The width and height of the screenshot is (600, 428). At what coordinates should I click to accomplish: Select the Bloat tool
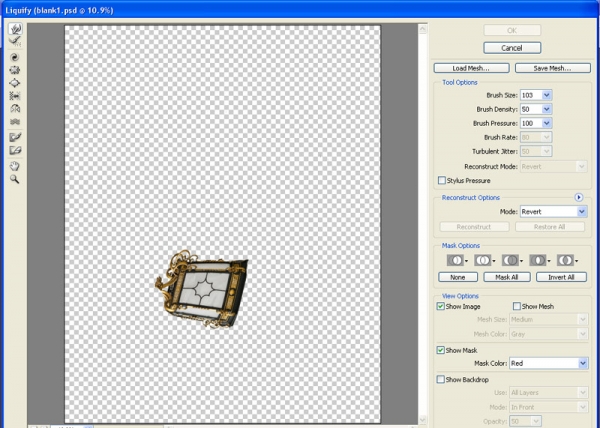click(15, 83)
